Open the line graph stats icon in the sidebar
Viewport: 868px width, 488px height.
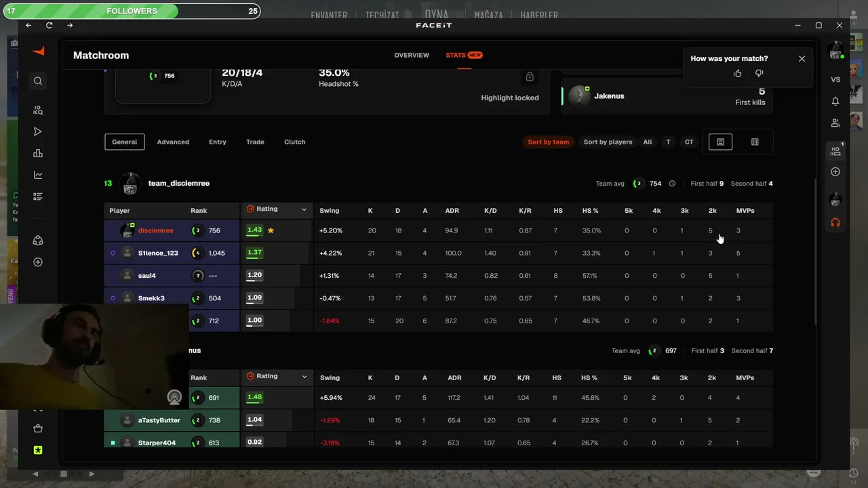(38, 175)
